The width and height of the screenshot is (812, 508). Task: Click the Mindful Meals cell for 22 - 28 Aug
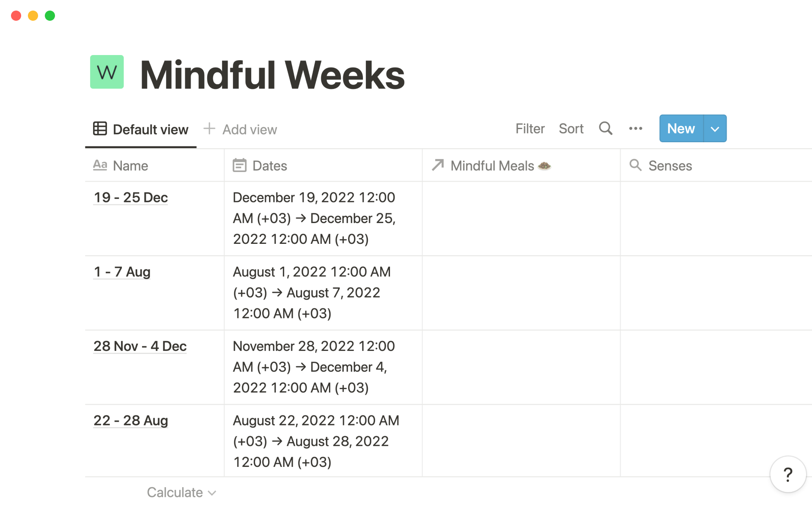521,441
